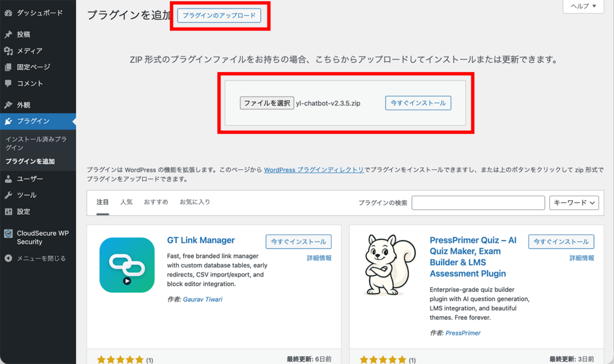614x364 pixels.
Task: Install yl-chatbot zip via 今すぐインストール
Action: point(418,103)
